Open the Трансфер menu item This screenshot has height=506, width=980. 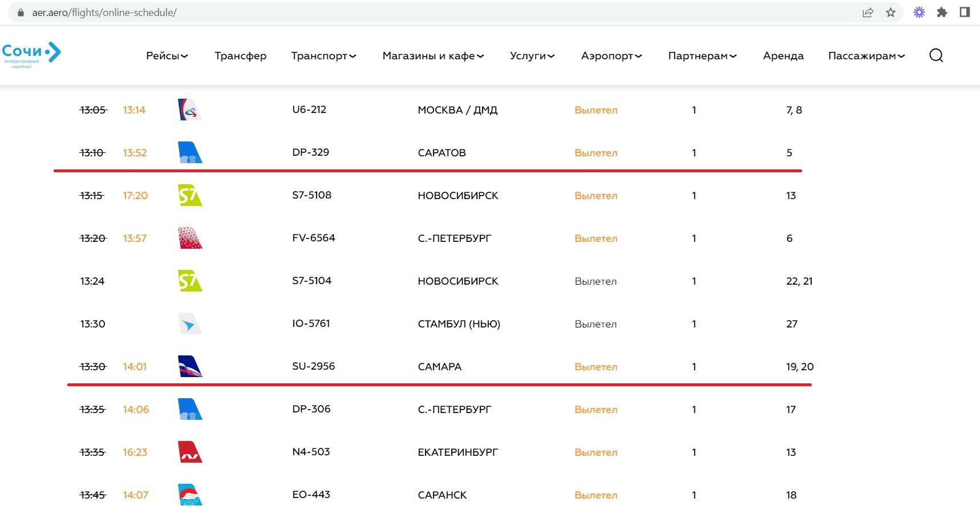pyautogui.click(x=240, y=56)
